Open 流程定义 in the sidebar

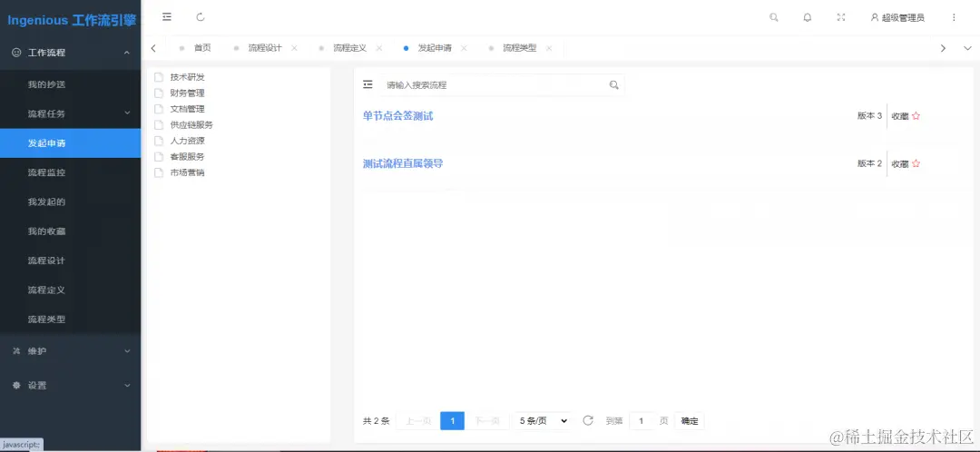tap(70, 290)
